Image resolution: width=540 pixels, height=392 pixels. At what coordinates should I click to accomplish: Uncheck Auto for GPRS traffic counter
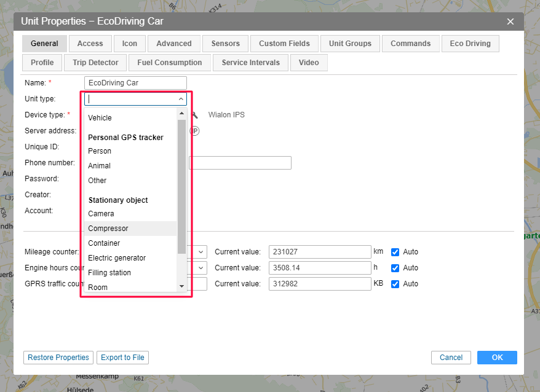pyautogui.click(x=395, y=284)
